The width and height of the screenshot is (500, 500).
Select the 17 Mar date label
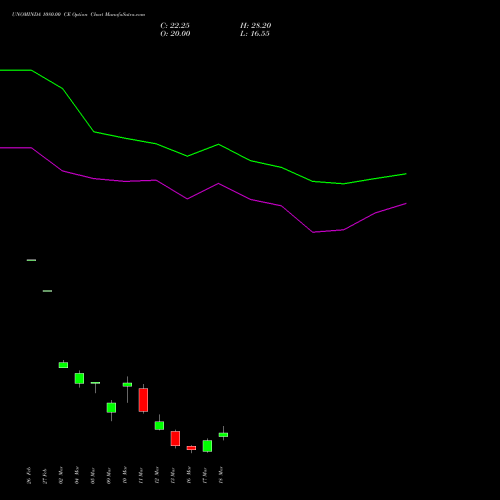click(x=205, y=475)
